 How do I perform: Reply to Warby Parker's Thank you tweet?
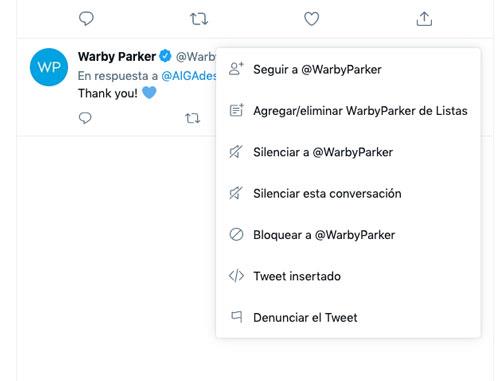[x=85, y=118]
